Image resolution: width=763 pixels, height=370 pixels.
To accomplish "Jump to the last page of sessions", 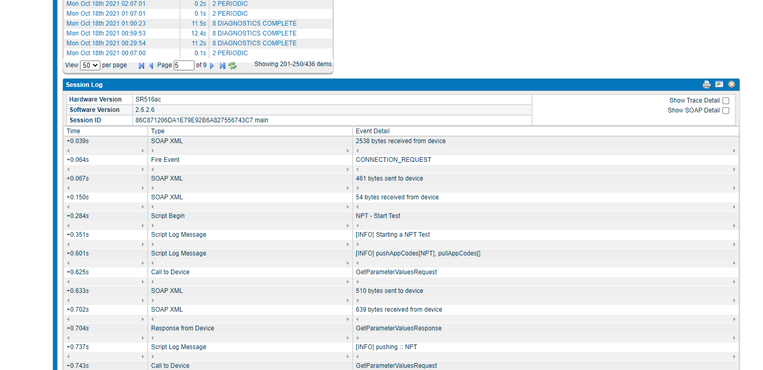I will [222, 66].
